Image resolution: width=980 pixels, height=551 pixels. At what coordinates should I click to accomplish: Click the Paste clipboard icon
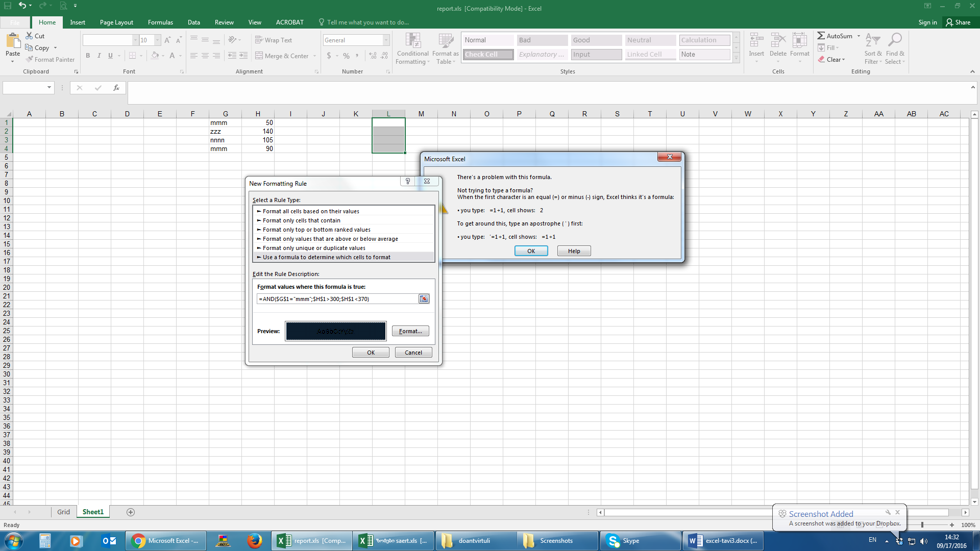[x=13, y=41]
